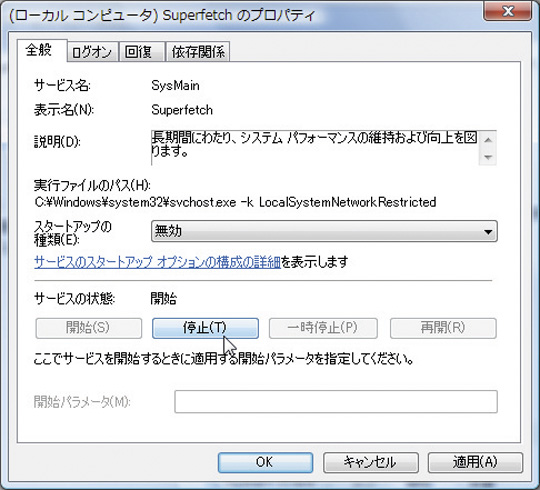The height and width of the screenshot is (490, 540).
Task: Click the 停止(T) button to stop the service
Action: 205,328
